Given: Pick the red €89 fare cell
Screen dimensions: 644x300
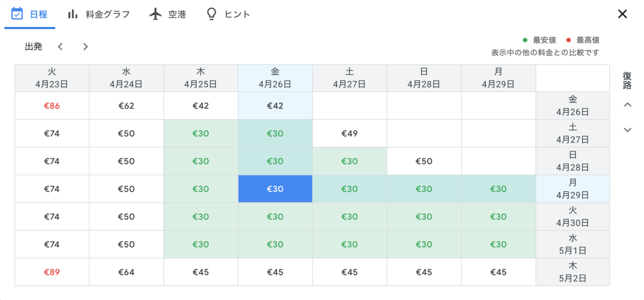Looking at the screenshot, I should click(52, 272).
